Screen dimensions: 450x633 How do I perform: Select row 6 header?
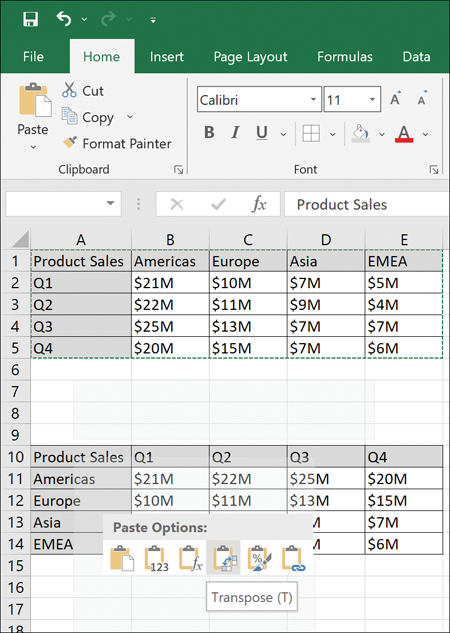click(x=15, y=369)
